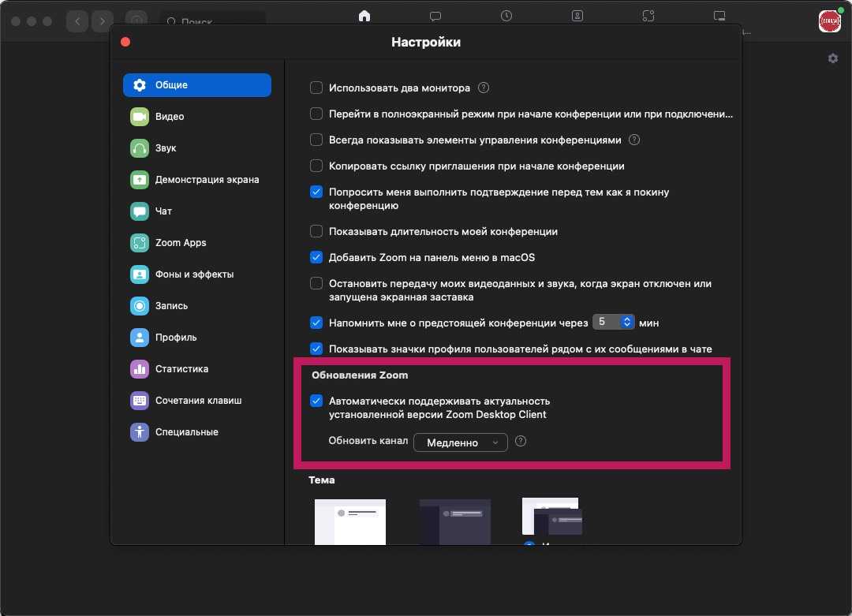Open the Специальные accessibility icon
852x616 pixels.
coord(140,432)
